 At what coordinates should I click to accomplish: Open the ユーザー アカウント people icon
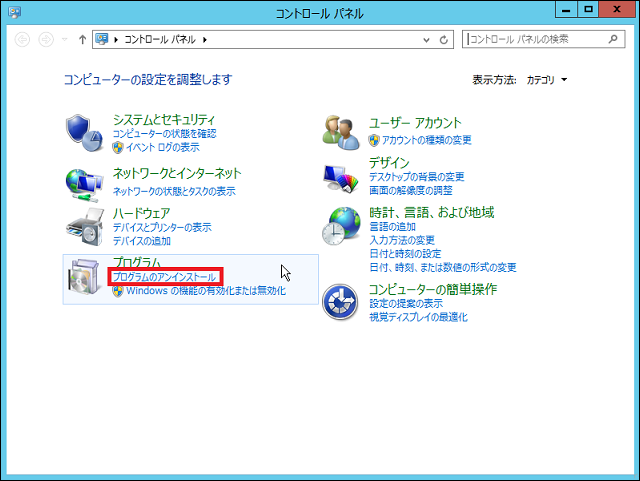click(341, 132)
